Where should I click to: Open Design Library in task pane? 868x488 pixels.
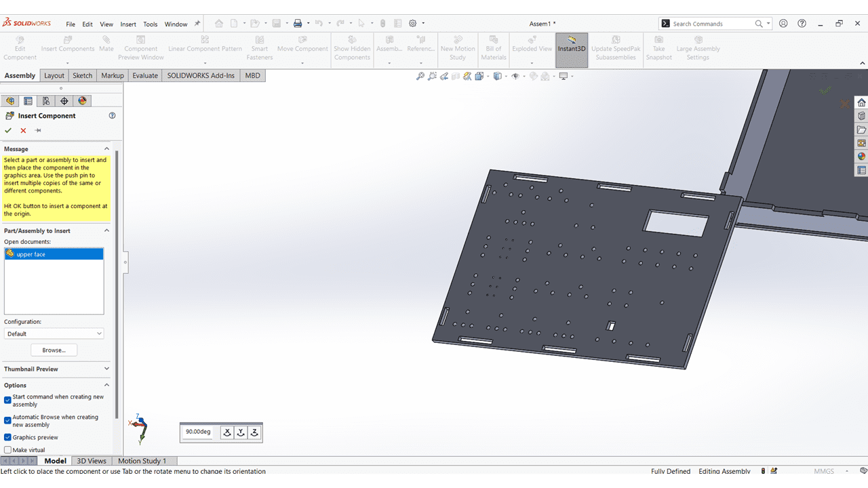click(861, 116)
